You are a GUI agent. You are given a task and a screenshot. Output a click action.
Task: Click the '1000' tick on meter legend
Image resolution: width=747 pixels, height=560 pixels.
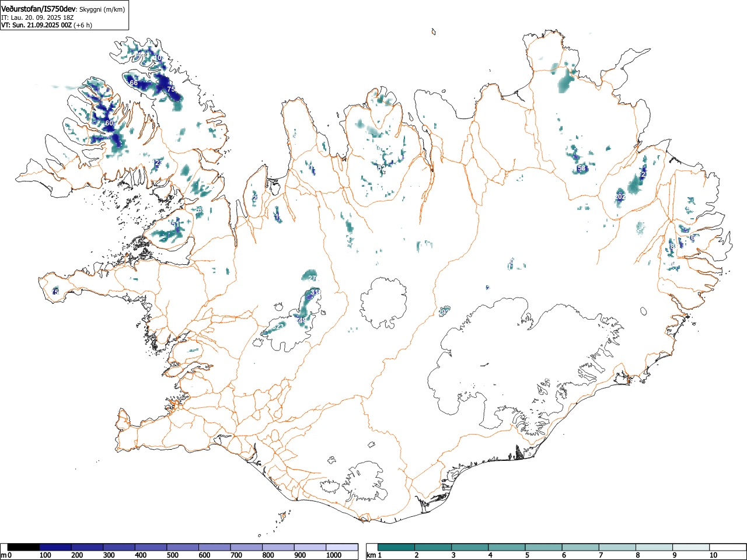coord(333,555)
